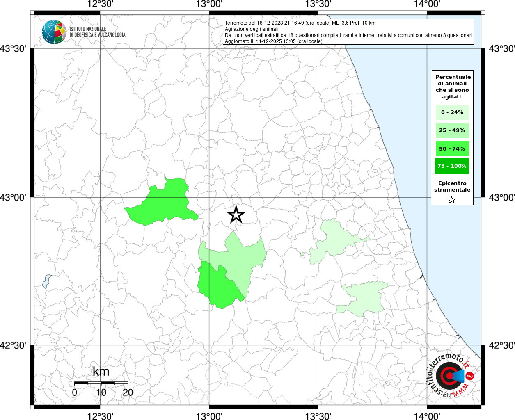Viewport: 515px width, 420px height.
Task: Click the epicenter star on the map
Action: [236, 215]
